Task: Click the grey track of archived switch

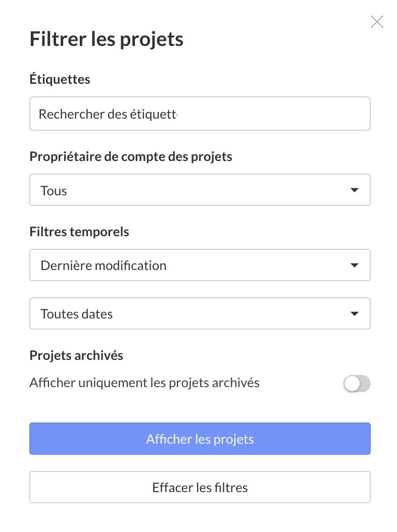Action: (365, 384)
